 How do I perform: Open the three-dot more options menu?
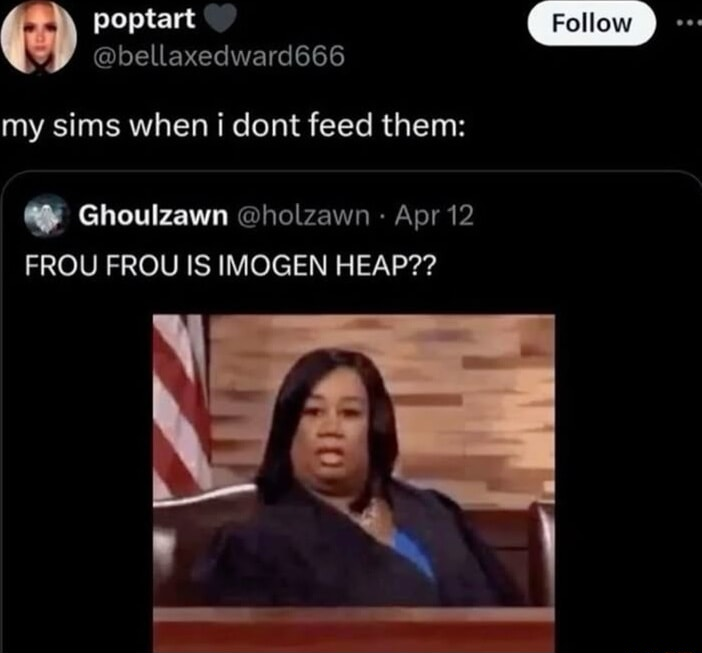[x=689, y=23]
